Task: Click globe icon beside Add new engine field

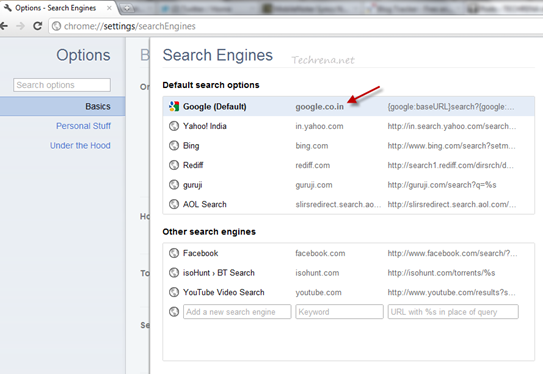Action: tap(174, 312)
